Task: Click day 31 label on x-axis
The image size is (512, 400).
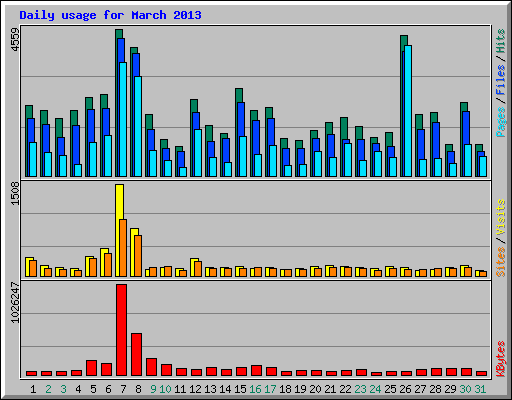Action: click(x=480, y=389)
